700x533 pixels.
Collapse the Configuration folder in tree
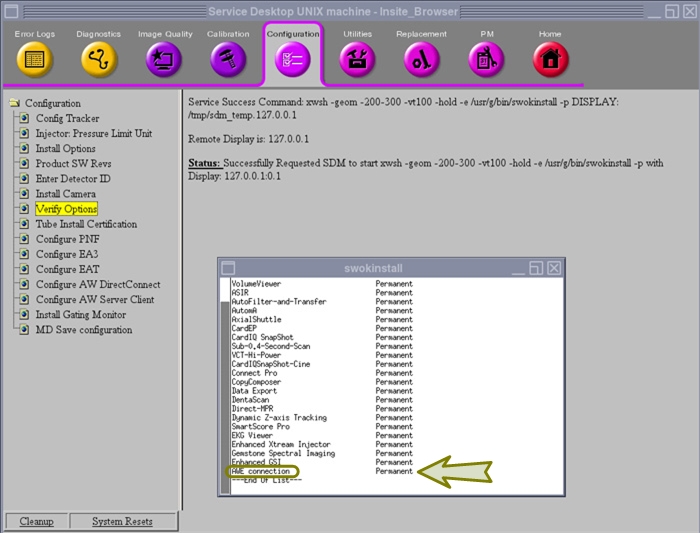tap(14, 103)
